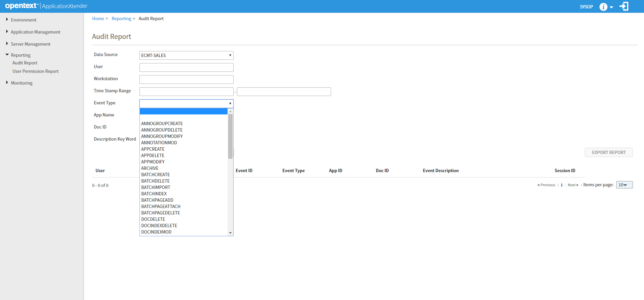This screenshot has width=644, height=300.
Task: Expand Application Management node
Action: point(7,32)
